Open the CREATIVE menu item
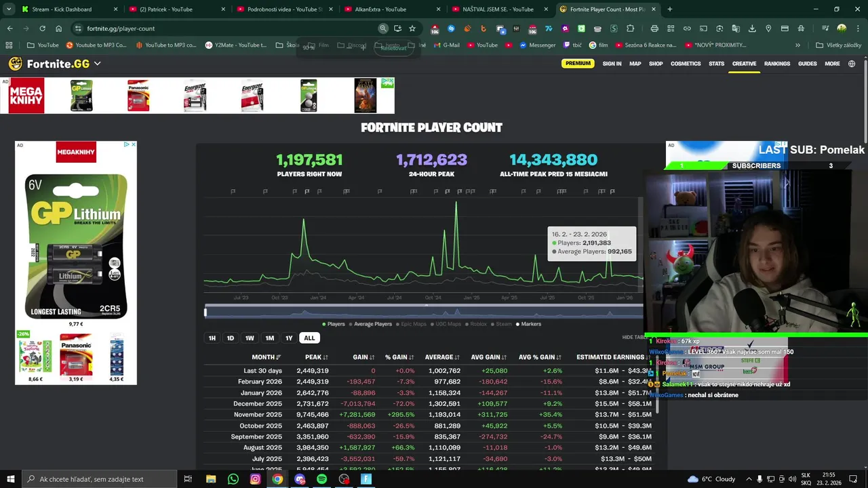This screenshot has width=868, height=488. 744,64
